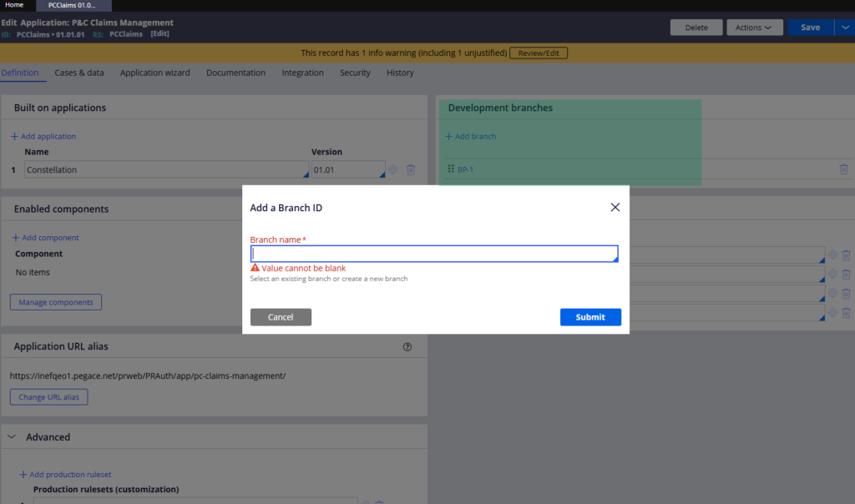
Task: Switch to the PCClaims 01.0... tab
Action: pyautogui.click(x=73, y=6)
